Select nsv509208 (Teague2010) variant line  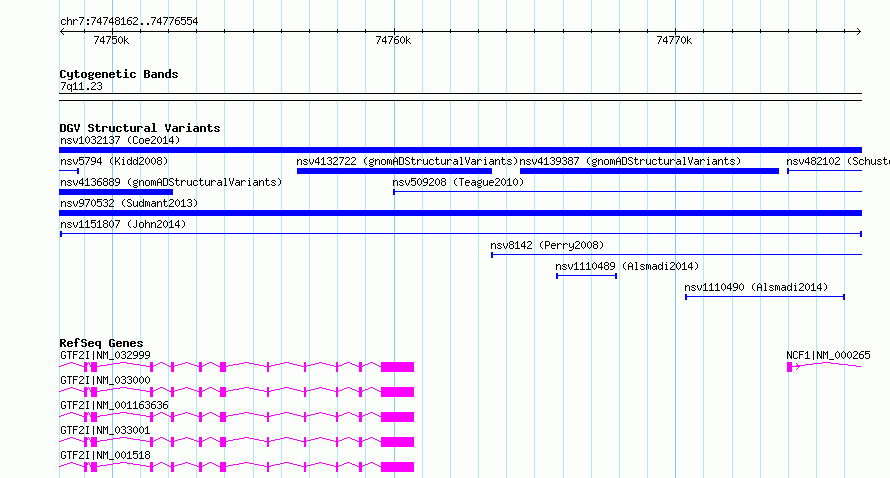click(x=627, y=192)
